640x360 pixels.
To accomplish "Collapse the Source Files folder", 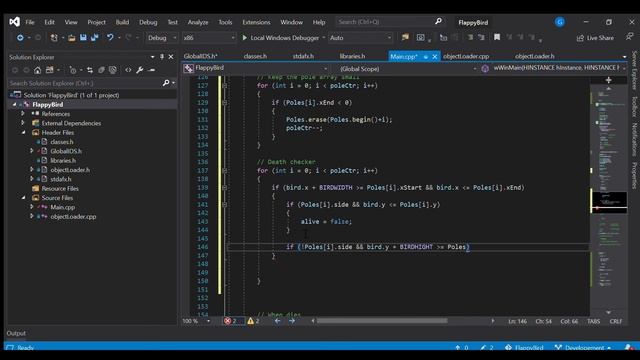I will point(23,198).
